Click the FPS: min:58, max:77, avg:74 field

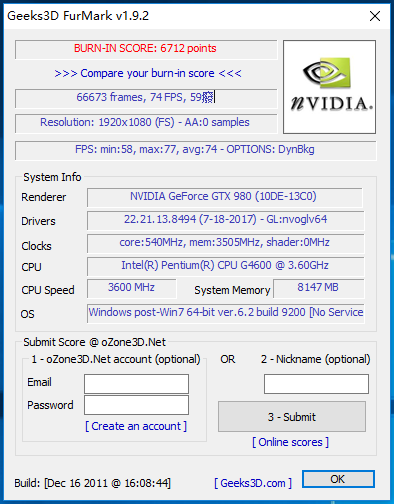(196, 150)
